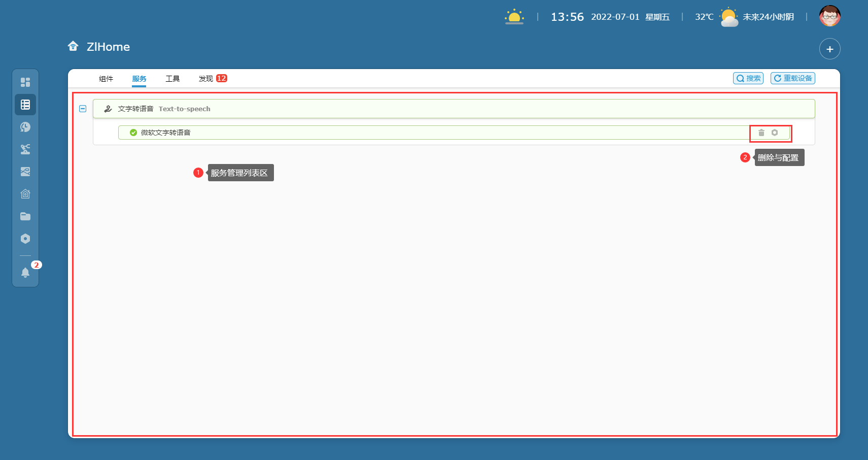Click the sun weather icon
868x460 pixels.
(514, 17)
